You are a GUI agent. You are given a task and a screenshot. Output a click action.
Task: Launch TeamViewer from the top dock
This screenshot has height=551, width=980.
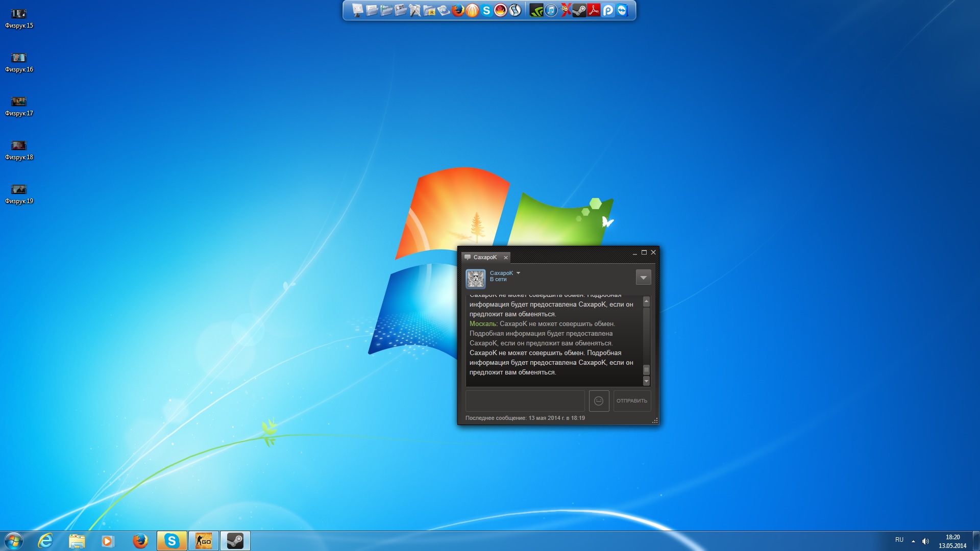point(622,10)
